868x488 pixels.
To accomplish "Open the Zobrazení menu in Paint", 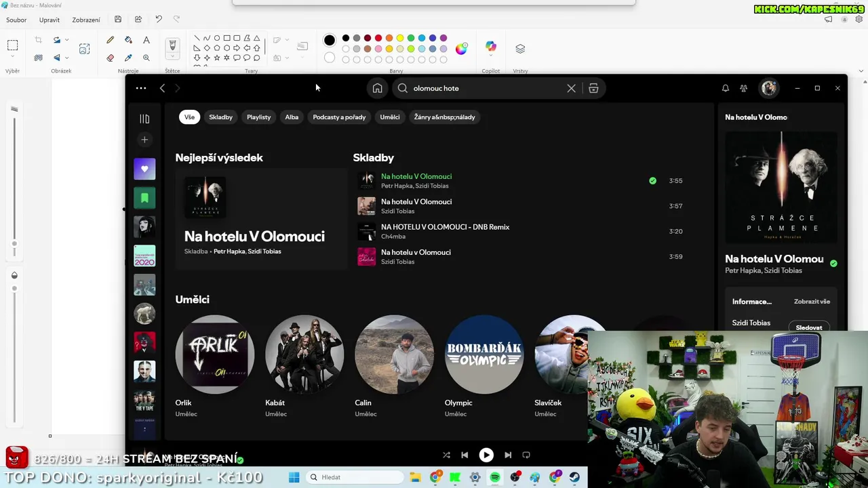I will pyautogui.click(x=86, y=20).
